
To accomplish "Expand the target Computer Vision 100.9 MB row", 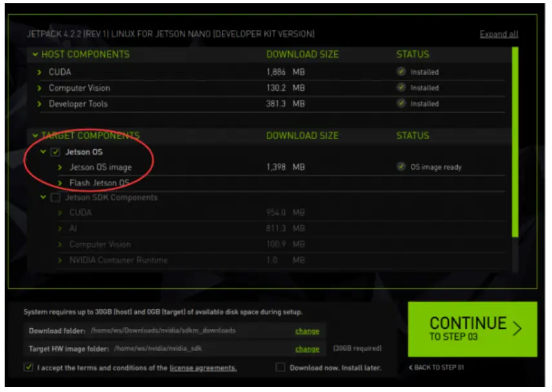I will [60, 244].
